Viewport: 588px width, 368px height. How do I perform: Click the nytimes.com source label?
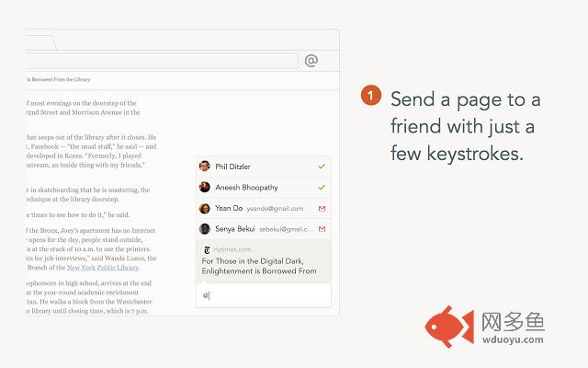[232, 249]
